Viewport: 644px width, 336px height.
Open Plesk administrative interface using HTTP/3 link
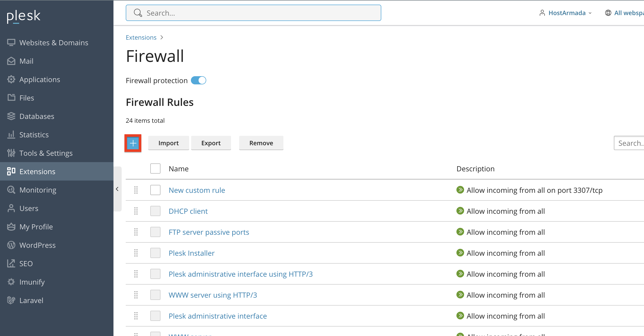240,274
